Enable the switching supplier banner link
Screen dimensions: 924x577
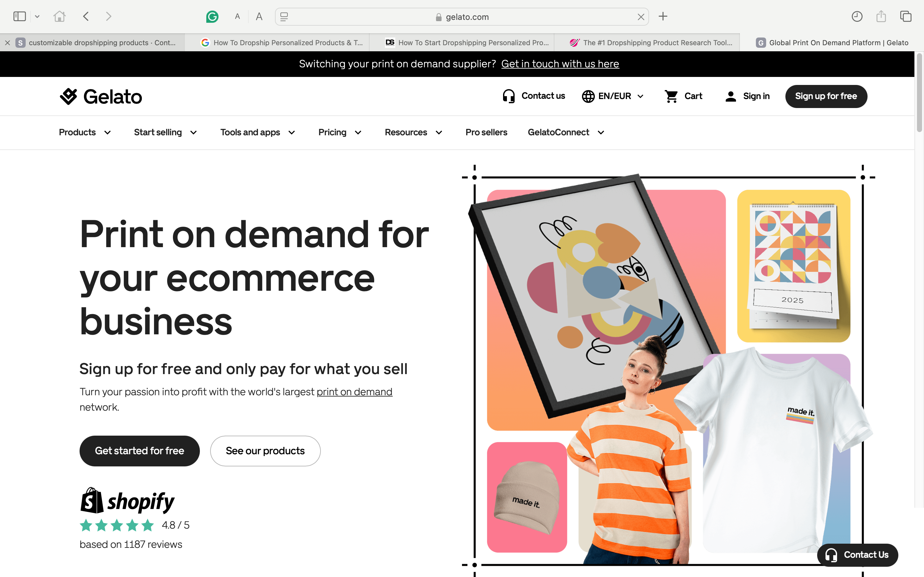560,64
